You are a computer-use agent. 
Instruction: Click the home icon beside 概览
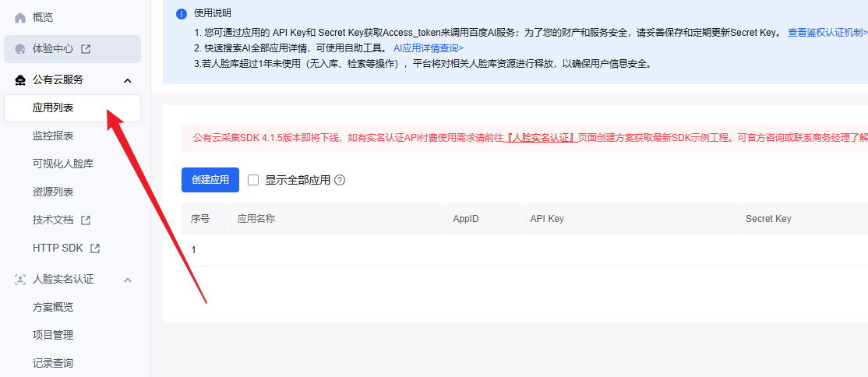coord(20,18)
